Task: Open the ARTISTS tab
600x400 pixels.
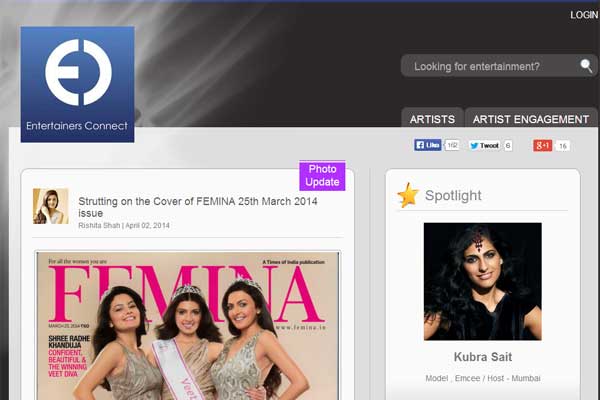Action: pyautogui.click(x=432, y=119)
